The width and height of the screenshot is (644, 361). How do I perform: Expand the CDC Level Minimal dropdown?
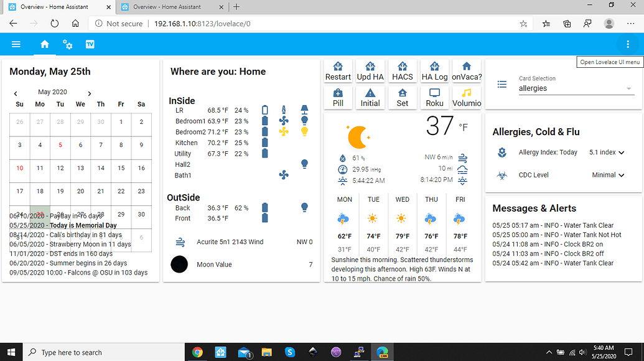click(x=623, y=175)
